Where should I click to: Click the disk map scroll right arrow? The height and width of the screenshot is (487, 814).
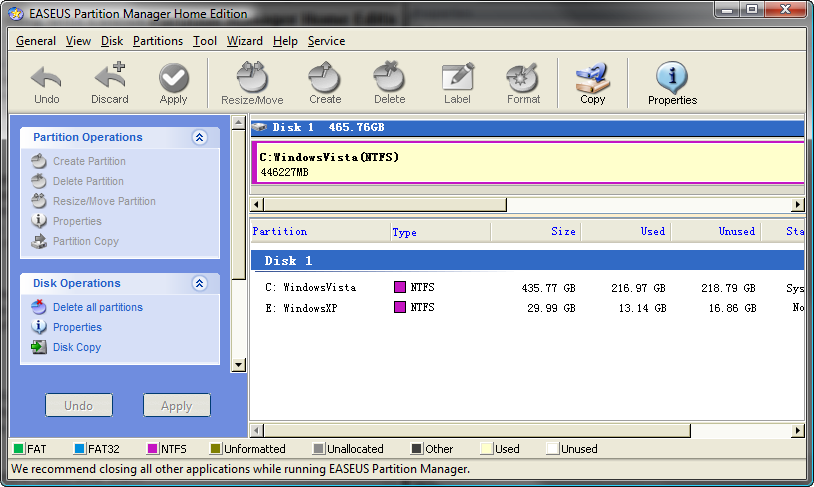[x=798, y=205]
